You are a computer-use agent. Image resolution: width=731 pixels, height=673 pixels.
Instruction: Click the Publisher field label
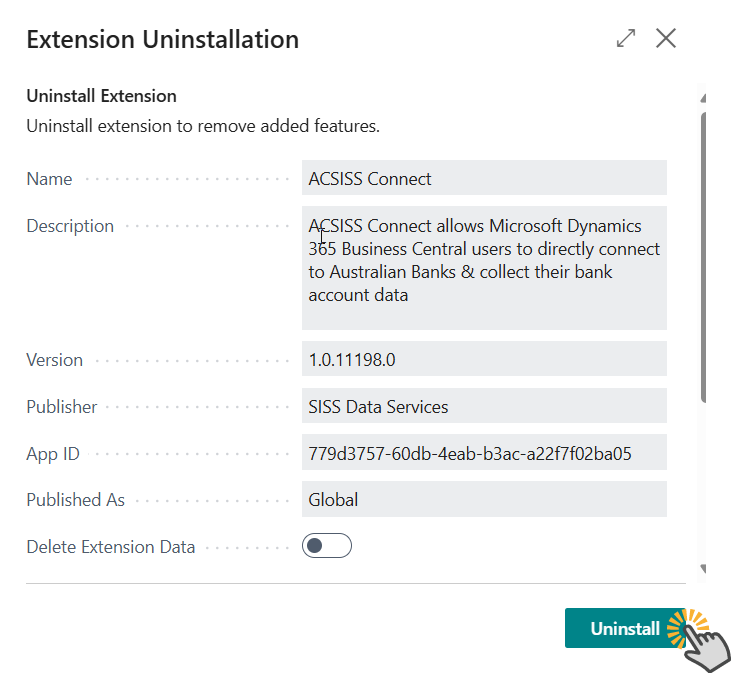pyautogui.click(x=62, y=407)
